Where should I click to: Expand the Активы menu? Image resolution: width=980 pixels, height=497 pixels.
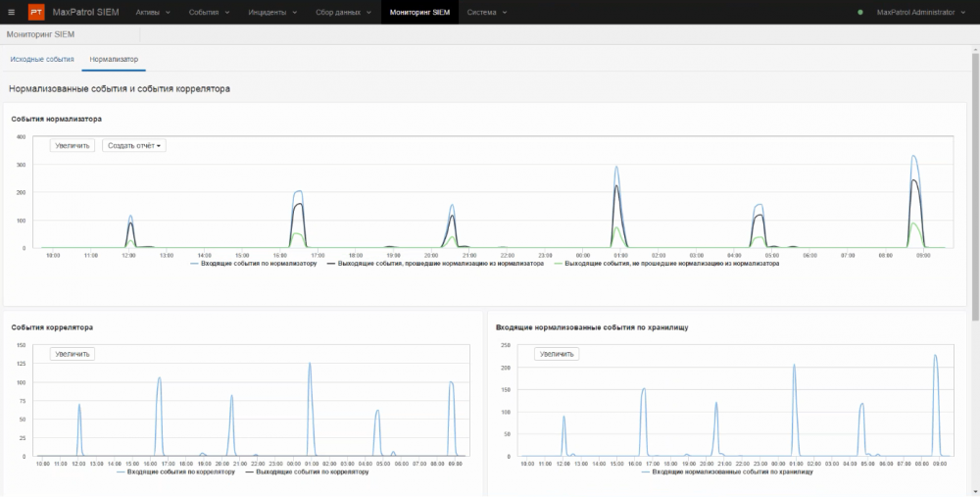tap(152, 13)
